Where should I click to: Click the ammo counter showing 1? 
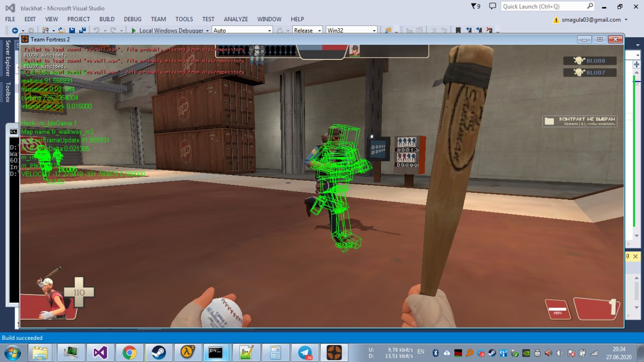(597, 308)
